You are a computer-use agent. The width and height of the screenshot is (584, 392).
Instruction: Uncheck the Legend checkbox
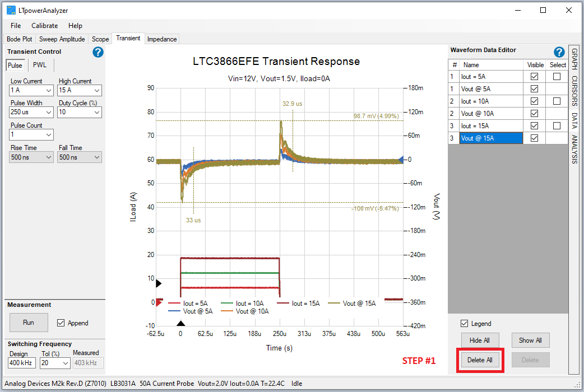coord(464,324)
